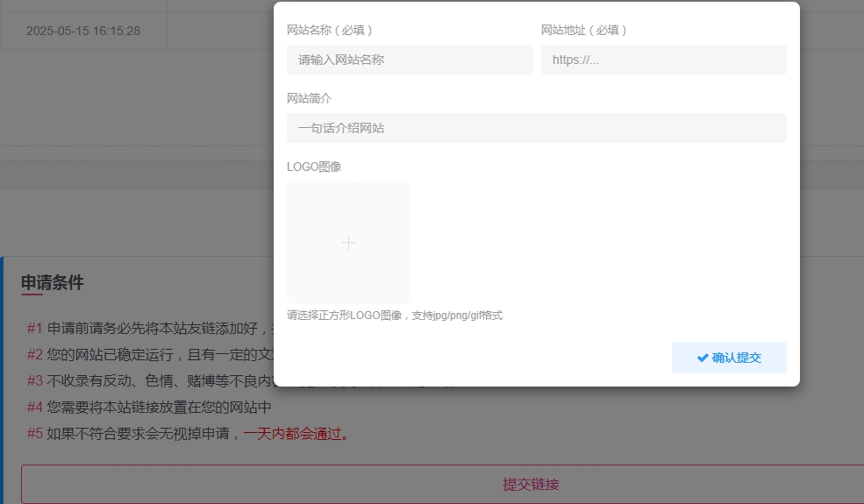Click condition #2 about stable website
Screen dimensions: 864x504
coord(150,354)
